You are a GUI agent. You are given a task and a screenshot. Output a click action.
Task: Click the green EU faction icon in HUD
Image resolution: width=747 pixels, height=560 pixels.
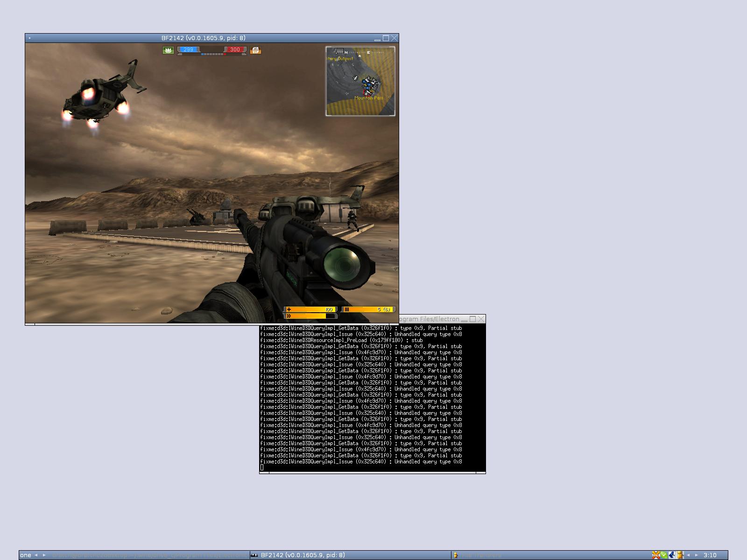168,50
